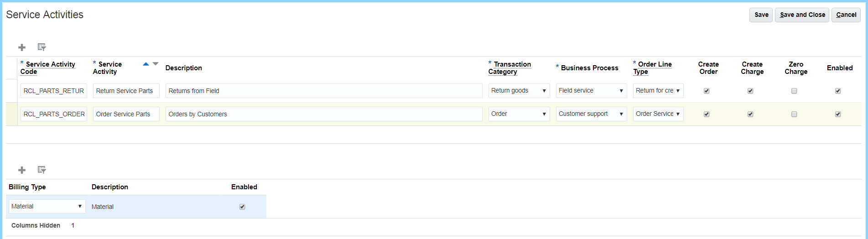Screen dimensions: 868x239
Task: Cancel the service activities changes
Action: click(846, 15)
